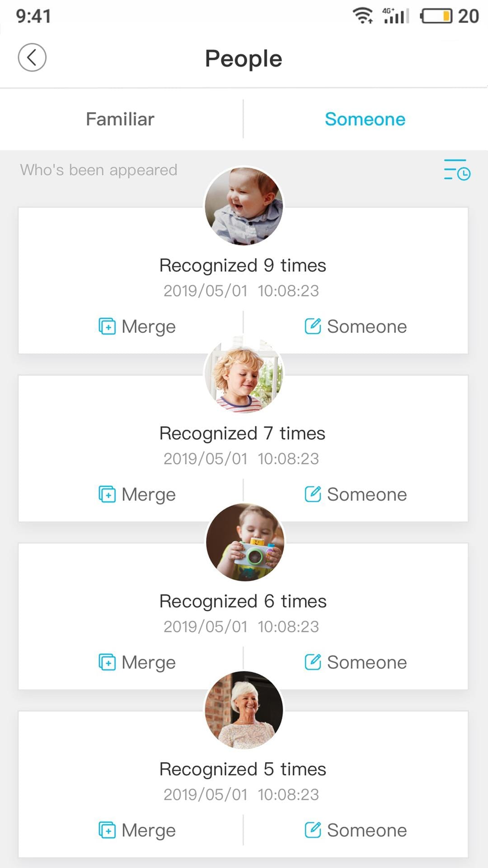Open laughing baby face thumbnail
Viewport: 488px width, 868px height.
pyautogui.click(x=244, y=206)
